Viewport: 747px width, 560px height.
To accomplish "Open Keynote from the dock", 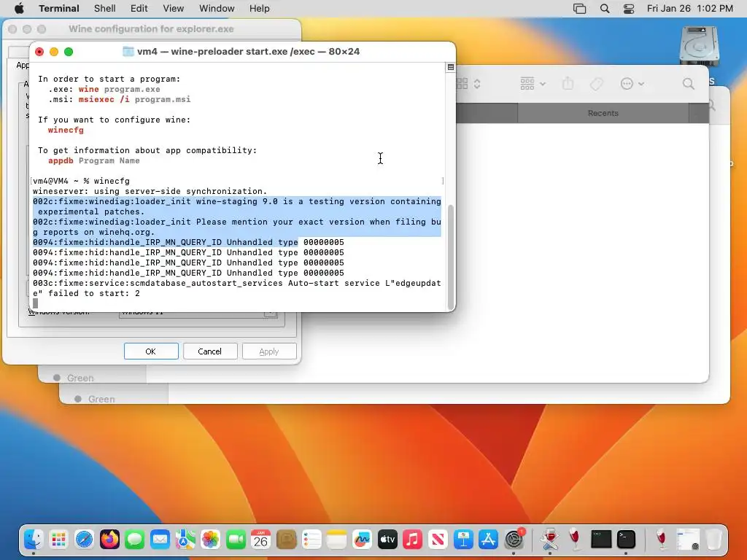I will [x=463, y=540].
